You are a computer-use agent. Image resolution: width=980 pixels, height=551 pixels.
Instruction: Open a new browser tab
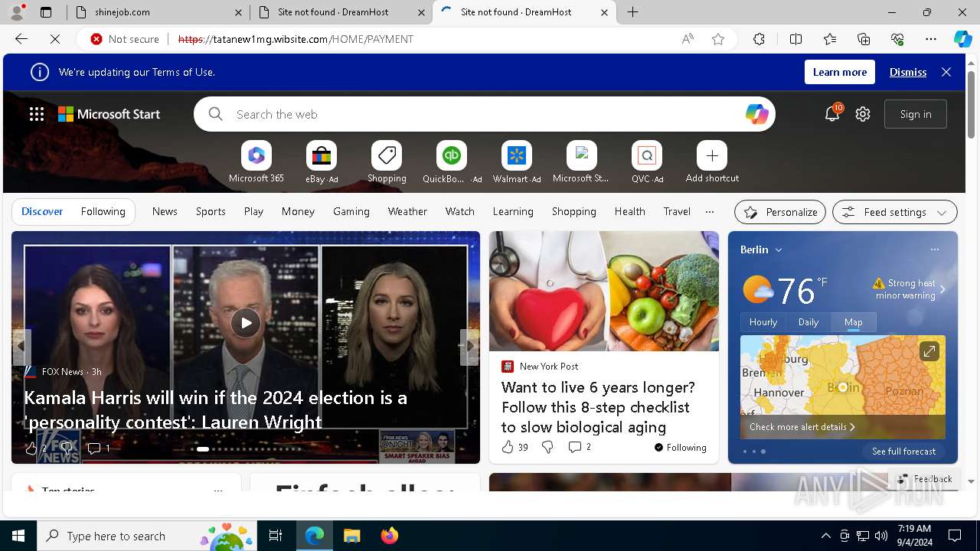click(x=633, y=12)
